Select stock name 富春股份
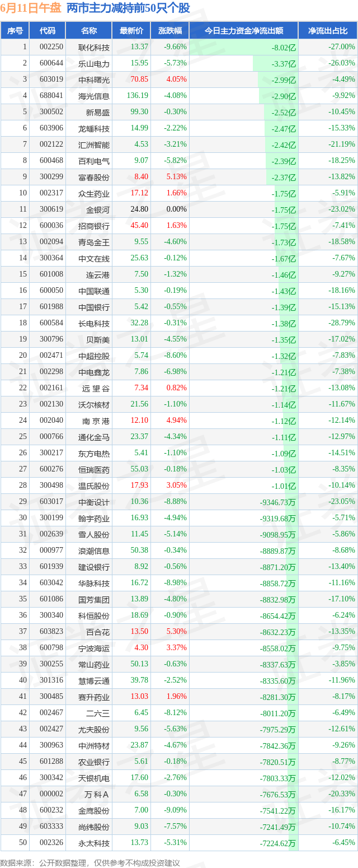358x868 pixels. click(94, 177)
